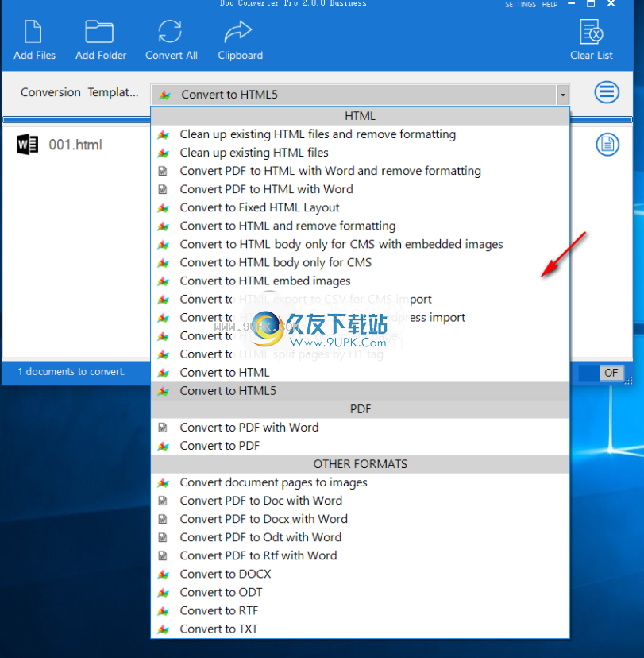Viewport: 644px width, 658px height.
Task: Click the Clipboard arrow icon
Action: (x=237, y=32)
